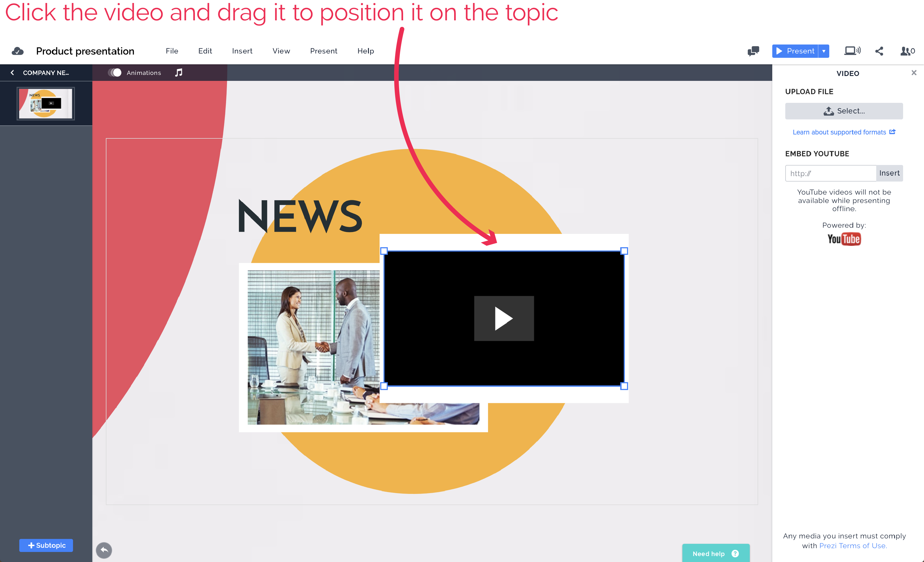Screen dimensions: 924x562
Task: Click the cloud sync status icon
Action: (x=17, y=51)
